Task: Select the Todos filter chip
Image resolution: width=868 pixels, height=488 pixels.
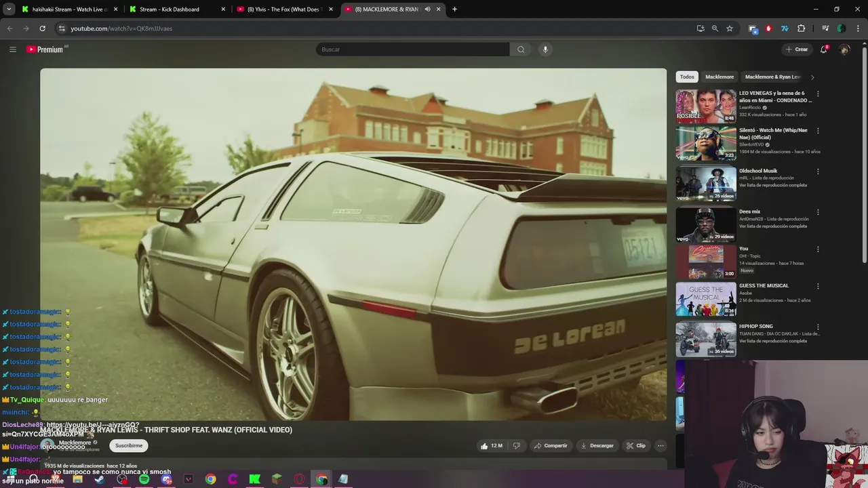Action: point(687,77)
